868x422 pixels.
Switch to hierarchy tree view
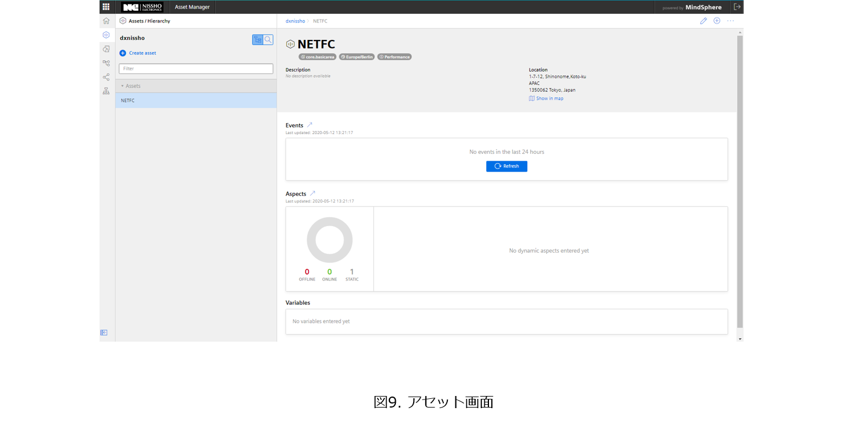(x=258, y=40)
